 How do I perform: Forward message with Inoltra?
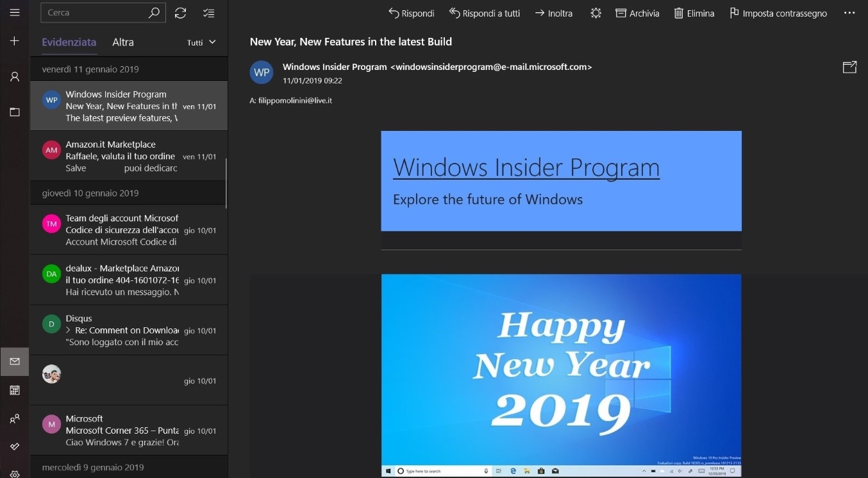tap(553, 13)
